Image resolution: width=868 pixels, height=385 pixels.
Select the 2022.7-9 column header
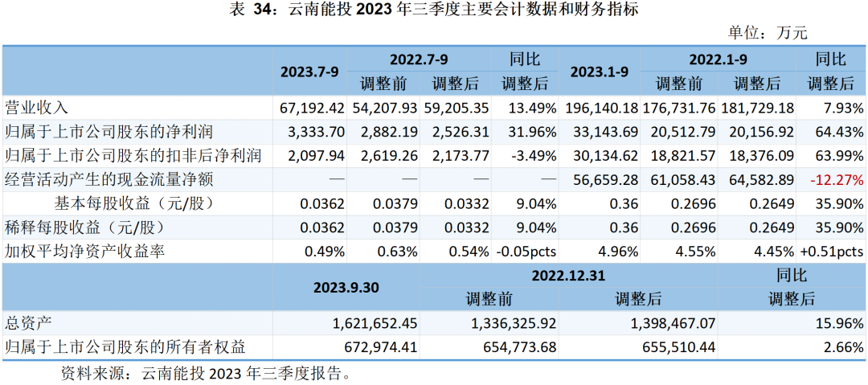point(418,59)
